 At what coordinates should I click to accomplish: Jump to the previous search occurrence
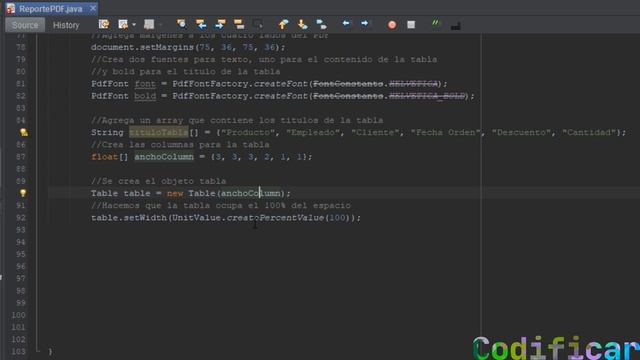[201, 24]
